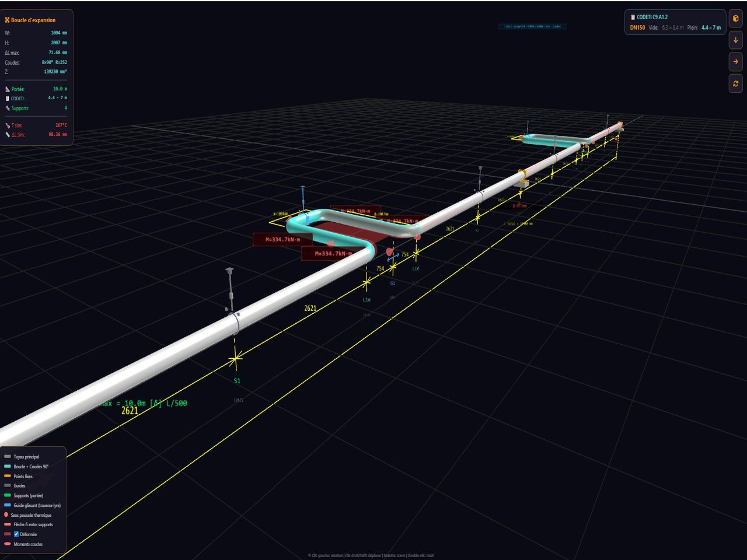This screenshot has height=560, width=747.
Task: Click the orange Boucle d'expansion panel icon
Action: tap(7, 20)
